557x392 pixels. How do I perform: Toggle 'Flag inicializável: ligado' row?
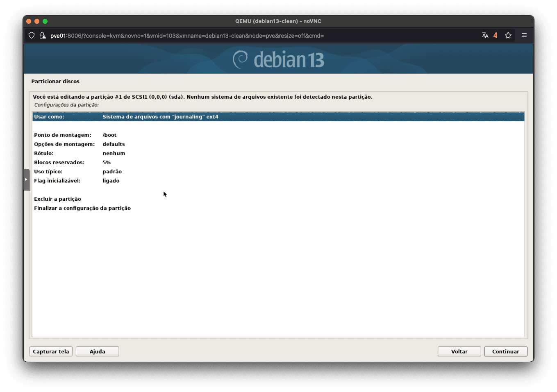click(x=278, y=181)
